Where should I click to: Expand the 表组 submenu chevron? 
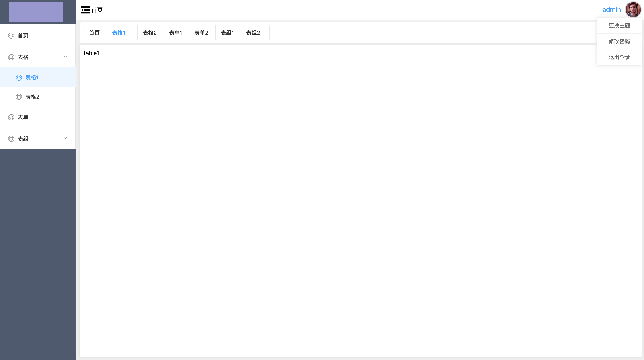point(65,138)
